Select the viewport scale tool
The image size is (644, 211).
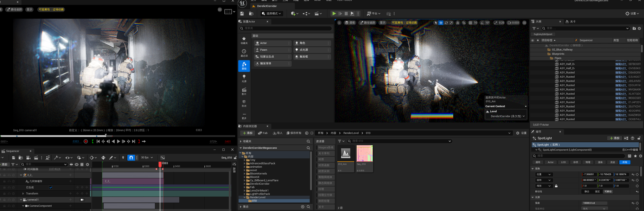(451, 23)
